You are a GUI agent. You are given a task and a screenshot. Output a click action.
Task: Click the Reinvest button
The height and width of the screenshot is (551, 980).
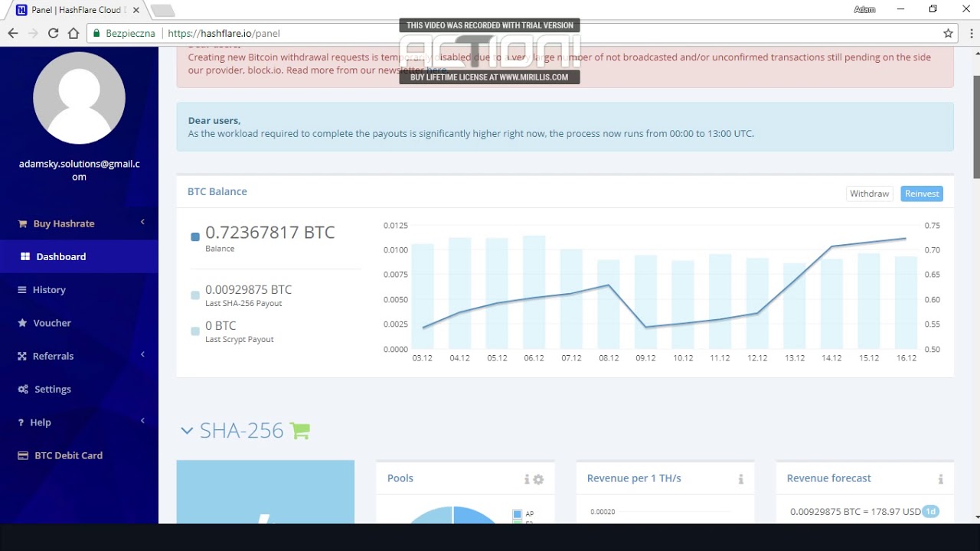click(x=922, y=194)
